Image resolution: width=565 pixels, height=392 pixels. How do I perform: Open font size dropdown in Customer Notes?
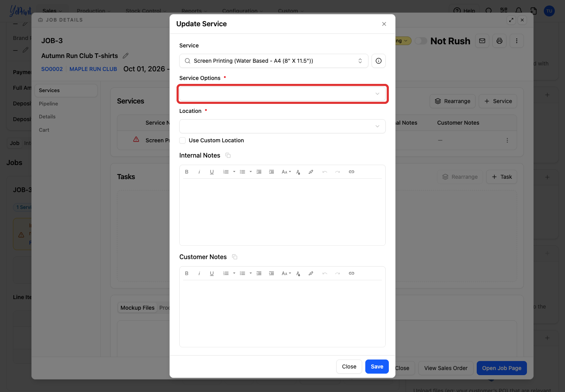point(286,273)
